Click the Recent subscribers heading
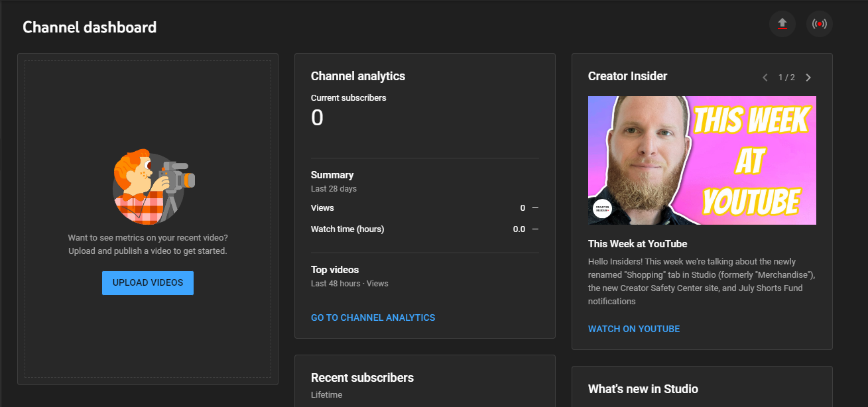This screenshot has height=407, width=868. [x=362, y=378]
